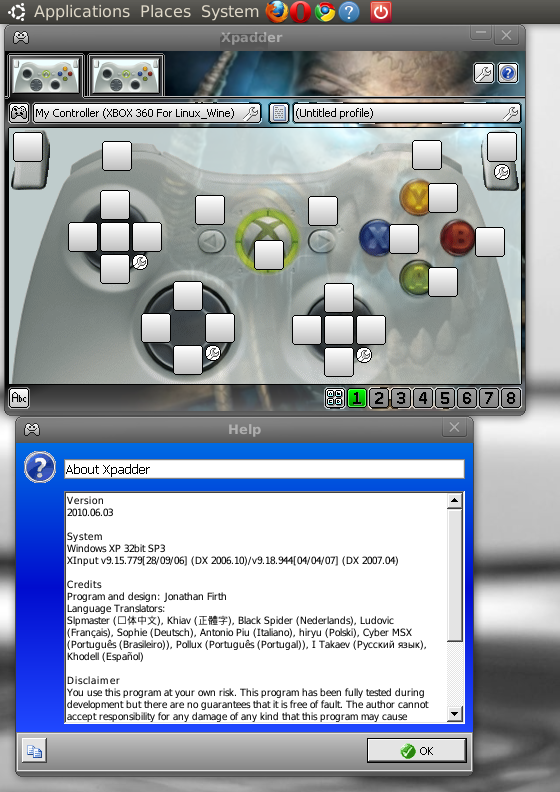This screenshot has width=560, height=792.
Task: Assign D-pad up direction box
Action: pyautogui.click(x=188, y=296)
